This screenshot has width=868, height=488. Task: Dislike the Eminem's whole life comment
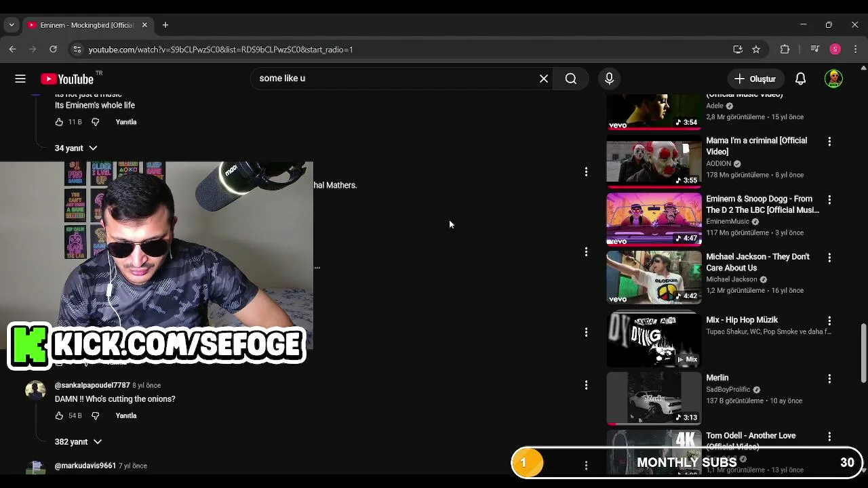[95, 122]
